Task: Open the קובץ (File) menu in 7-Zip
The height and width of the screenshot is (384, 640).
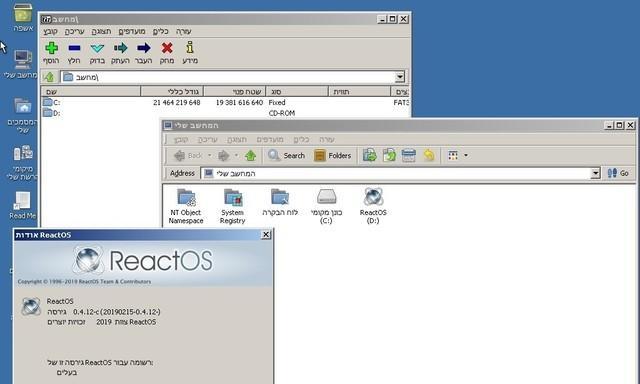Action: click(x=51, y=31)
